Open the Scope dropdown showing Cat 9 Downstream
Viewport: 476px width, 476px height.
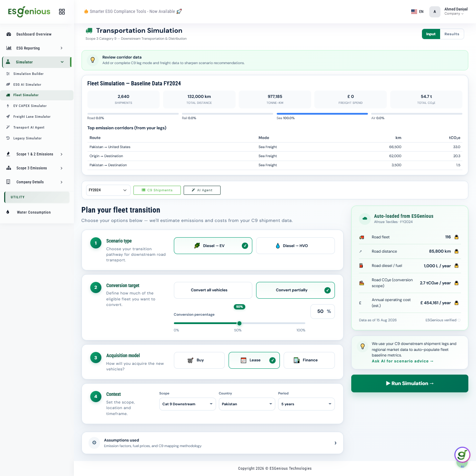tap(187, 404)
